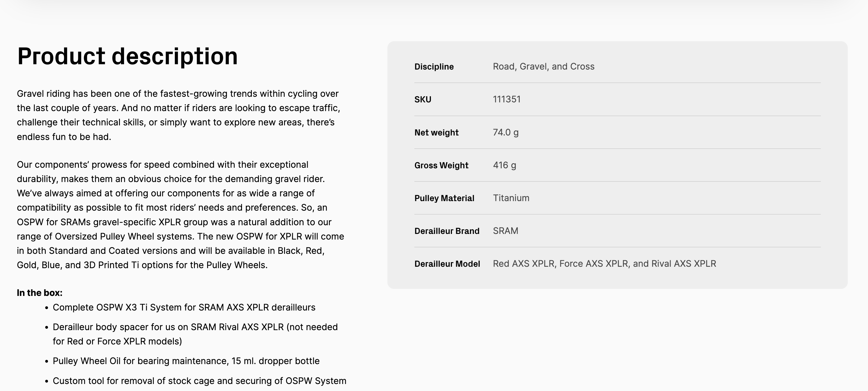Click the SKU number 111351
The image size is (868, 391).
coord(506,99)
